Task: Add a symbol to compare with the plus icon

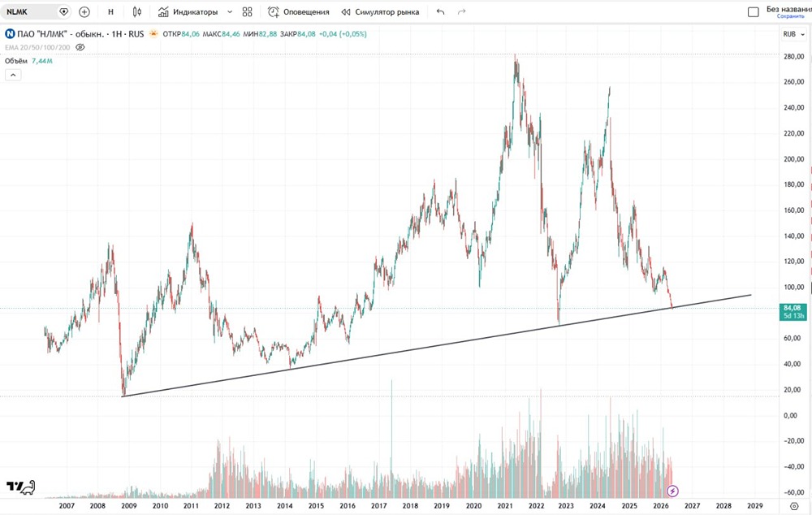Action: (84, 11)
